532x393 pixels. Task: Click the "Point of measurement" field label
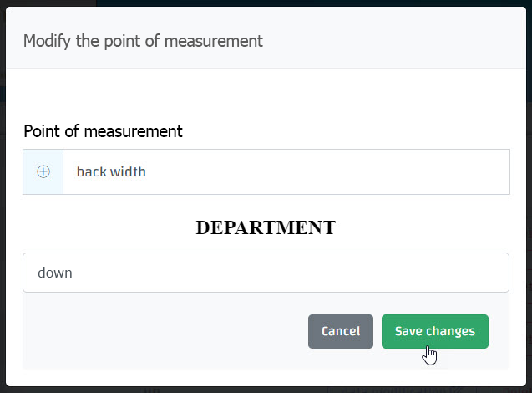(103, 131)
